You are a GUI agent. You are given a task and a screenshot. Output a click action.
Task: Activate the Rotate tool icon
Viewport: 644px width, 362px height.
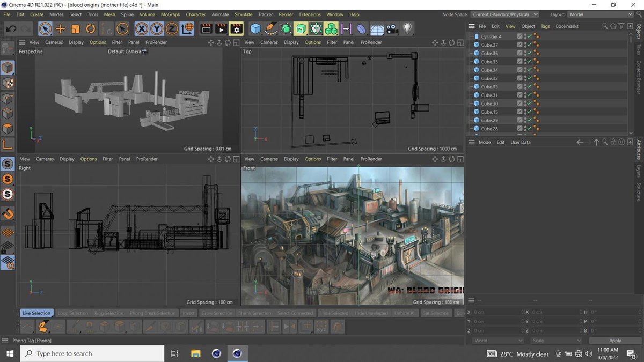[x=91, y=28]
